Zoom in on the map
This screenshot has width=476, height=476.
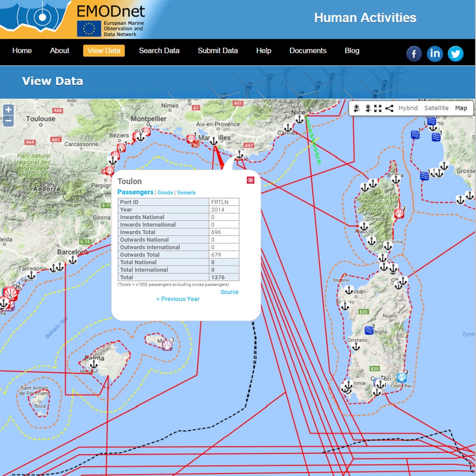(8, 110)
